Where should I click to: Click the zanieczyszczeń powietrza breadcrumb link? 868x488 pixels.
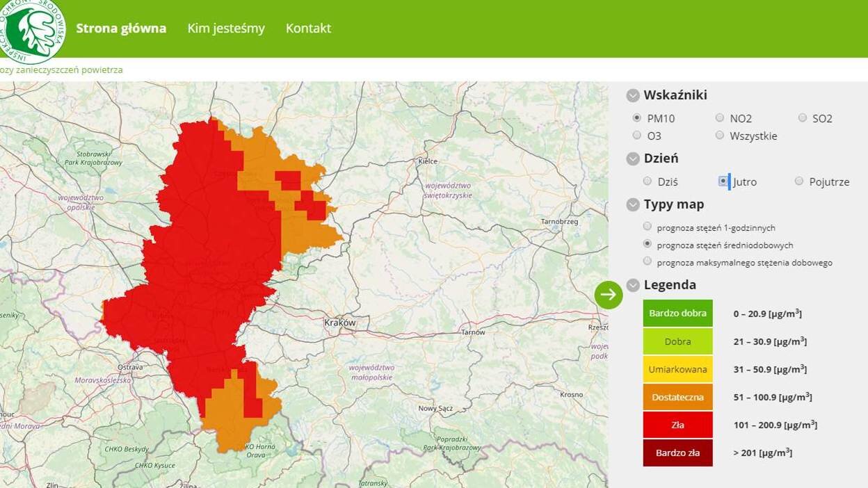point(61,70)
